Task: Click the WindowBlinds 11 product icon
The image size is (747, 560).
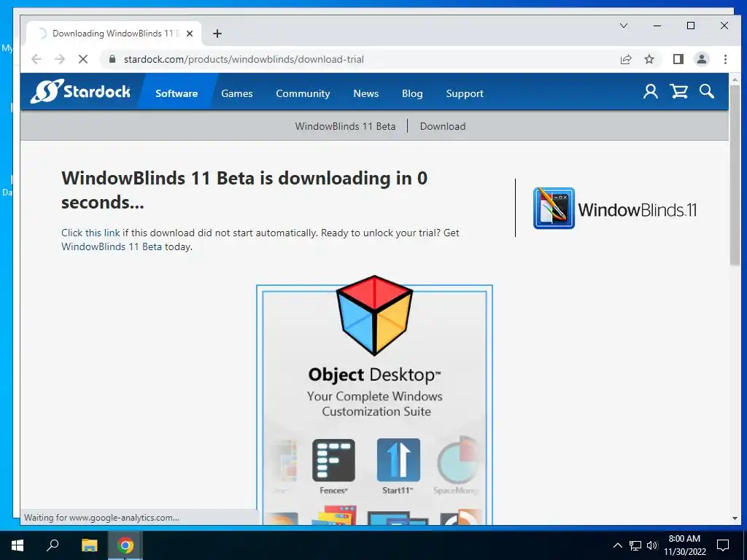Action: click(554, 208)
